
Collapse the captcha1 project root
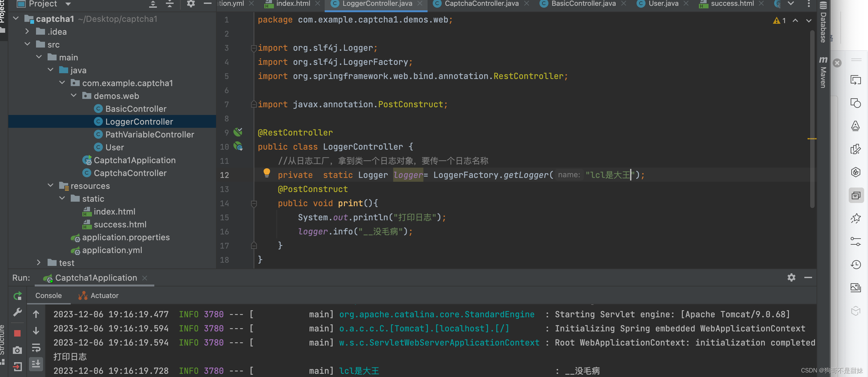tap(16, 18)
